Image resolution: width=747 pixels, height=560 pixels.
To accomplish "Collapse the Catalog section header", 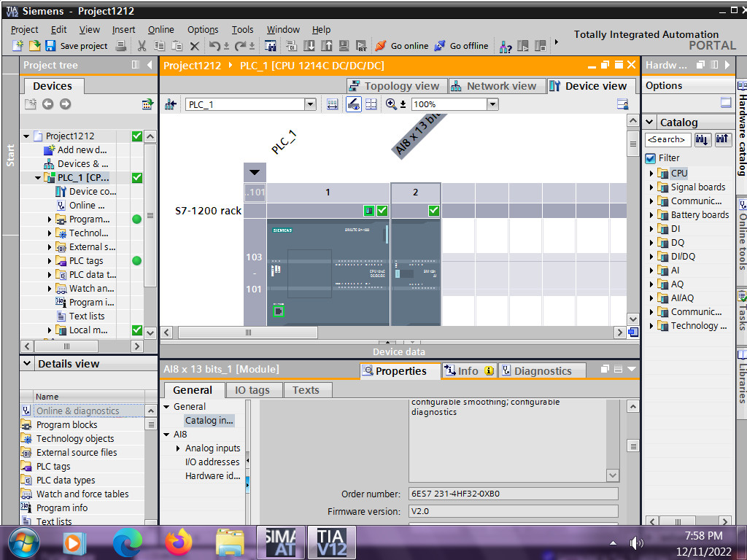I will (x=649, y=122).
